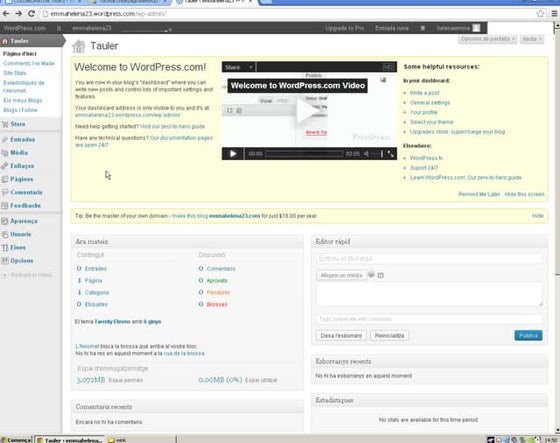Click the Entrades pushpin icon
Image resolution: width=560 pixels, height=443 pixels.
coord(5,140)
